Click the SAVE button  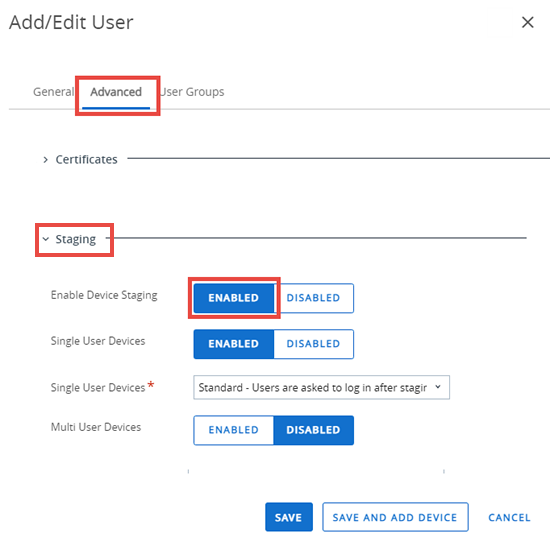click(289, 517)
